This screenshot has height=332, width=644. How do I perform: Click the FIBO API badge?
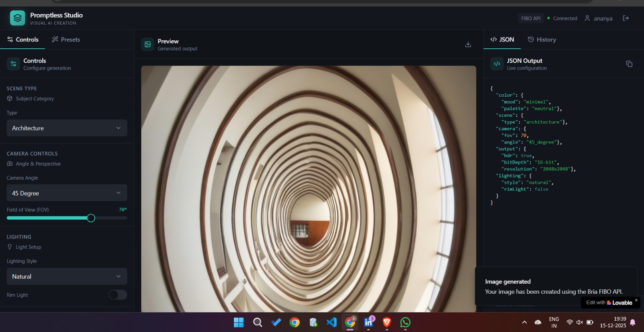[x=530, y=19]
